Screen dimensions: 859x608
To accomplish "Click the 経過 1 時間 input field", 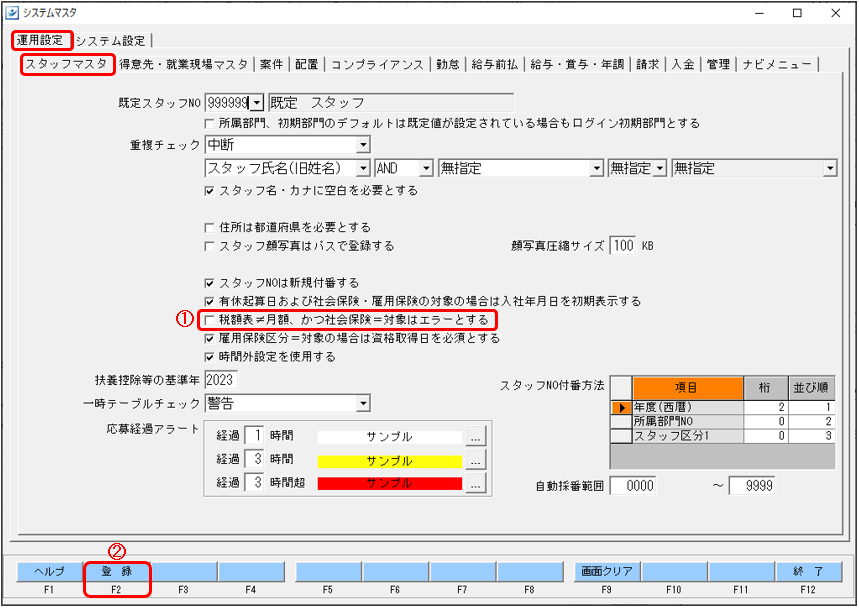I will click(254, 436).
